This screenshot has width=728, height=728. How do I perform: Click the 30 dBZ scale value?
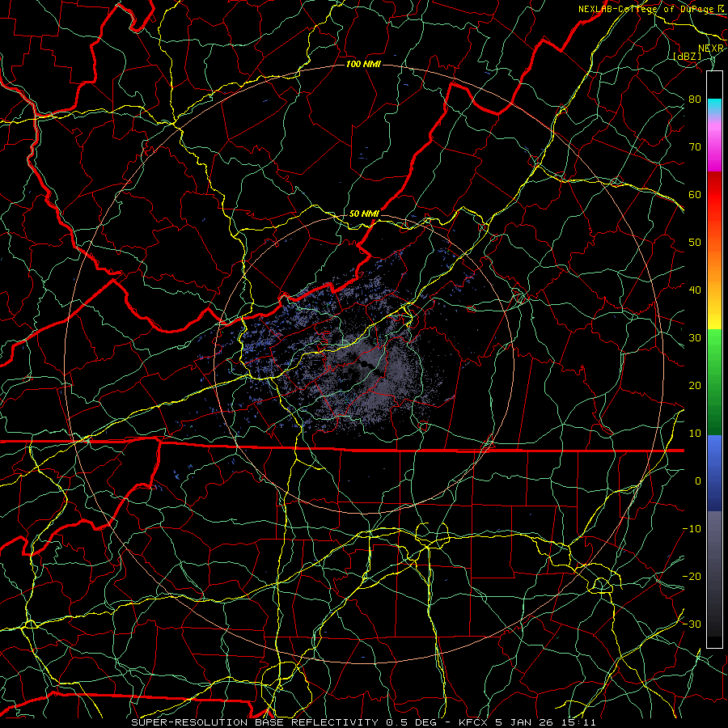coord(695,338)
